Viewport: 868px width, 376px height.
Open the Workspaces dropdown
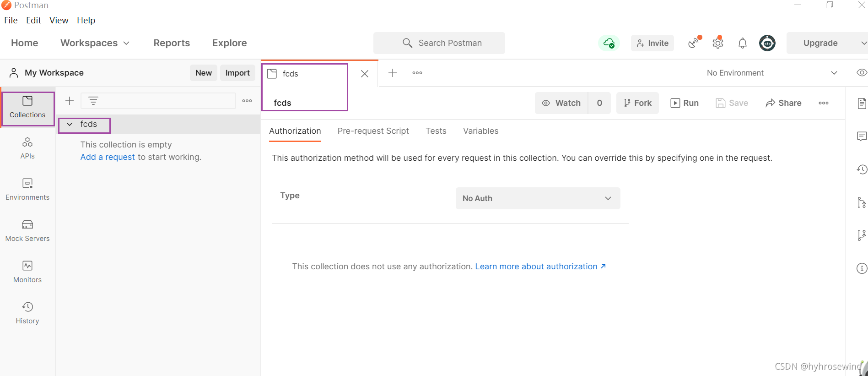(95, 43)
